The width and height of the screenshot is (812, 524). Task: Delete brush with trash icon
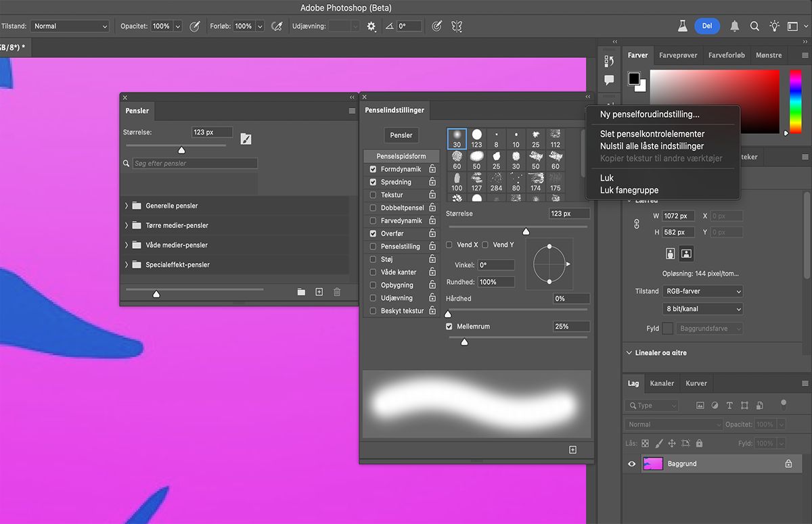[337, 292]
